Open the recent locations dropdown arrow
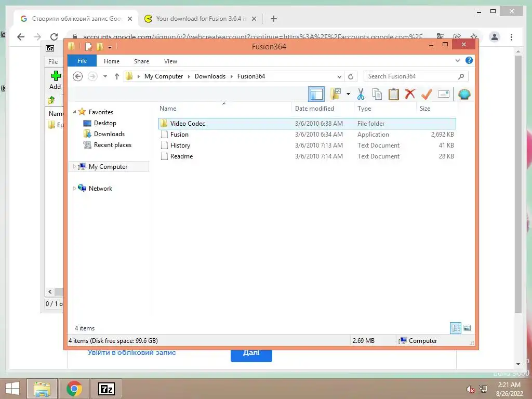The width and height of the screenshot is (532, 399). pos(105,76)
